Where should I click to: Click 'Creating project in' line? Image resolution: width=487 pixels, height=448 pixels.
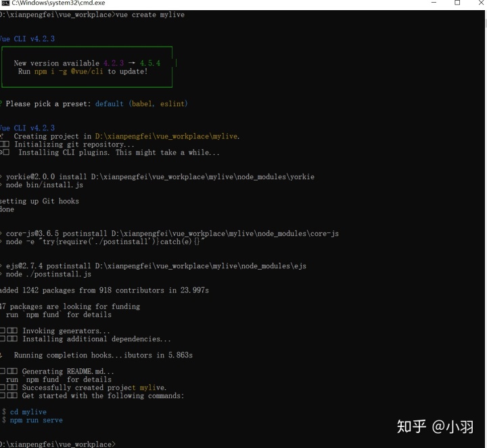pos(120,136)
